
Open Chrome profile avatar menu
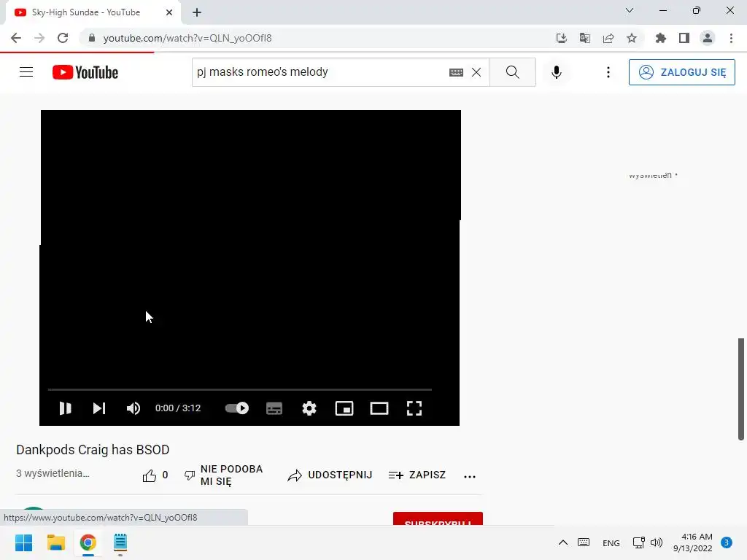(x=708, y=38)
